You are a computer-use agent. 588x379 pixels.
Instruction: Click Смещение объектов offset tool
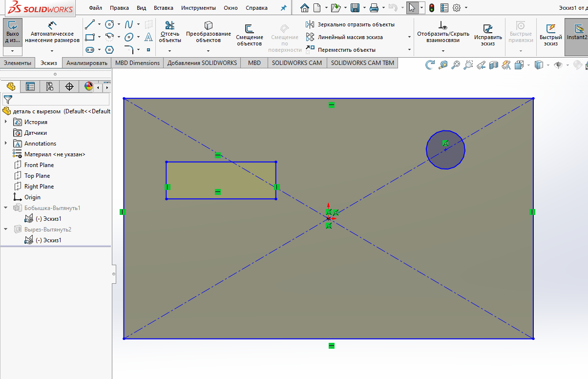tap(249, 35)
